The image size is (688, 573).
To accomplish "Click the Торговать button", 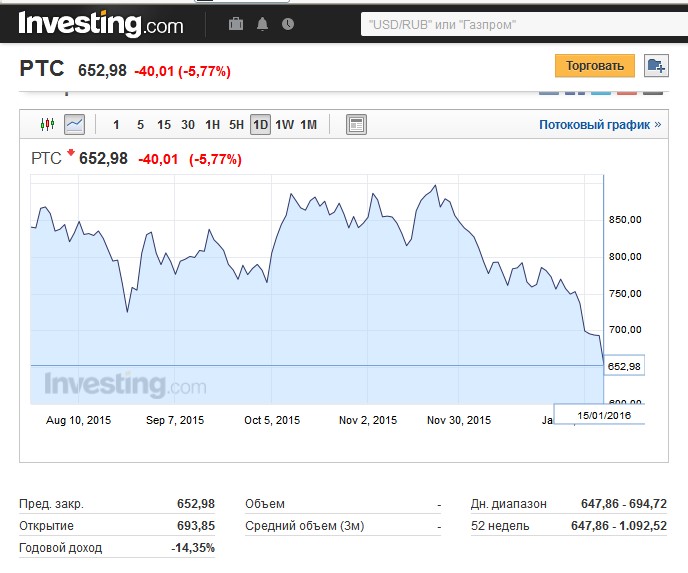I will click(594, 66).
